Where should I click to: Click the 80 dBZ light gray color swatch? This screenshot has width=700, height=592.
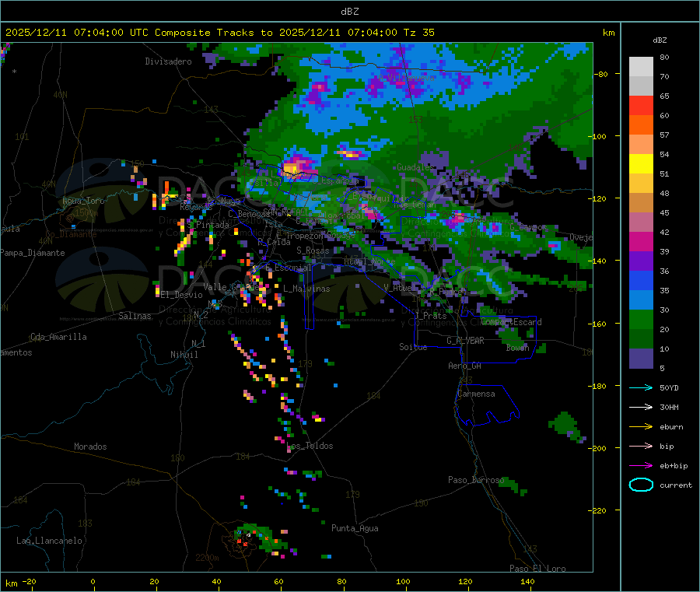[x=641, y=67]
